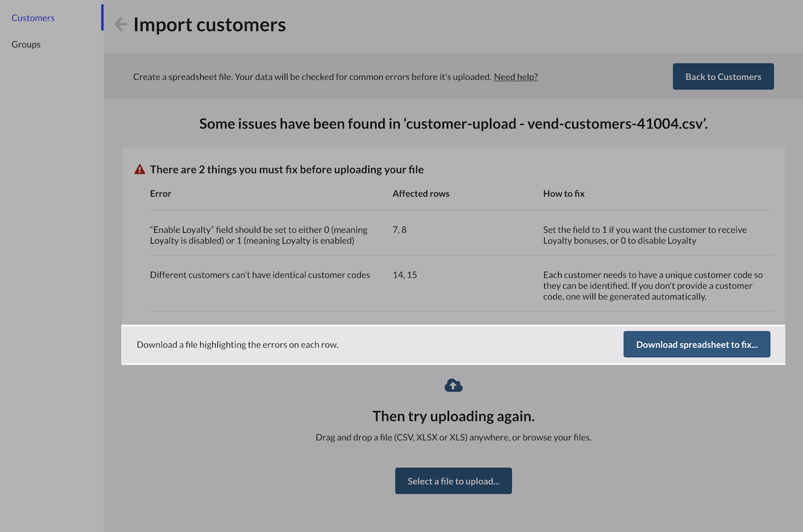
Task: Click affected rows value 7, 8
Action: click(x=400, y=230)
